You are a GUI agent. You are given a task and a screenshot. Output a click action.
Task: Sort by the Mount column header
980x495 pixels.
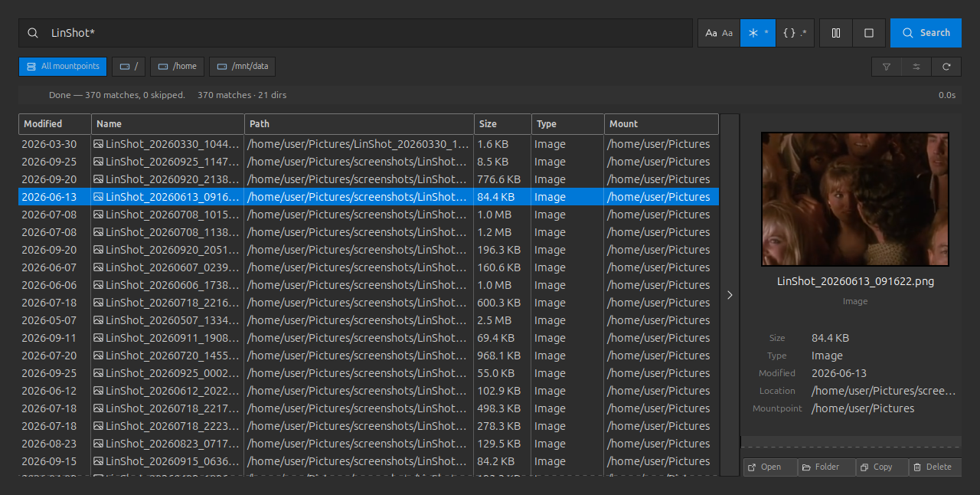coord(661,123)
